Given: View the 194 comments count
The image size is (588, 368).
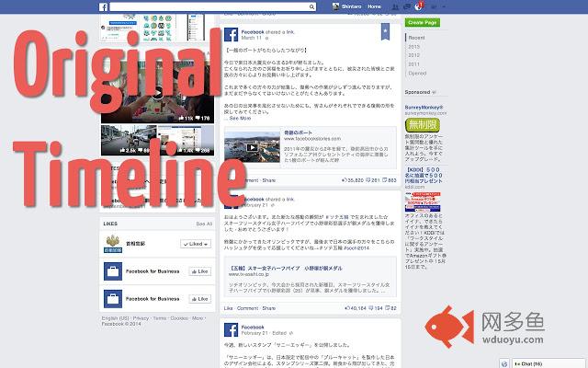Looking at the screenshot, I should click(x=376, y=308).
